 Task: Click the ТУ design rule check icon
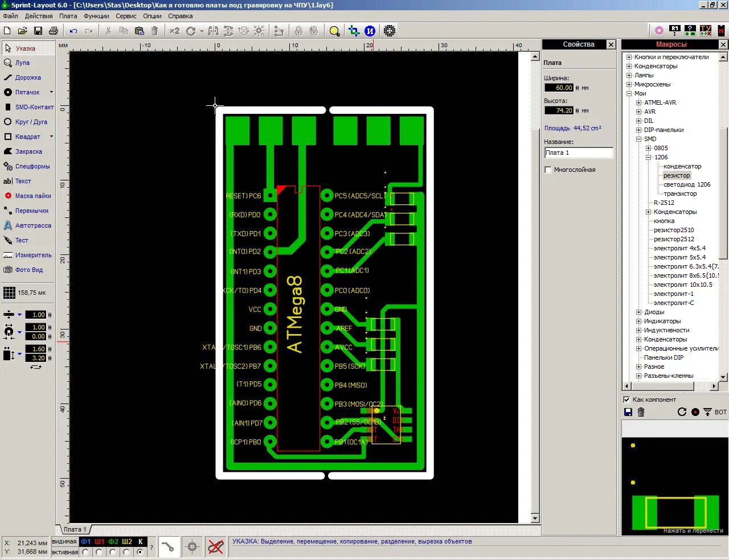click(x=706, y=31)
